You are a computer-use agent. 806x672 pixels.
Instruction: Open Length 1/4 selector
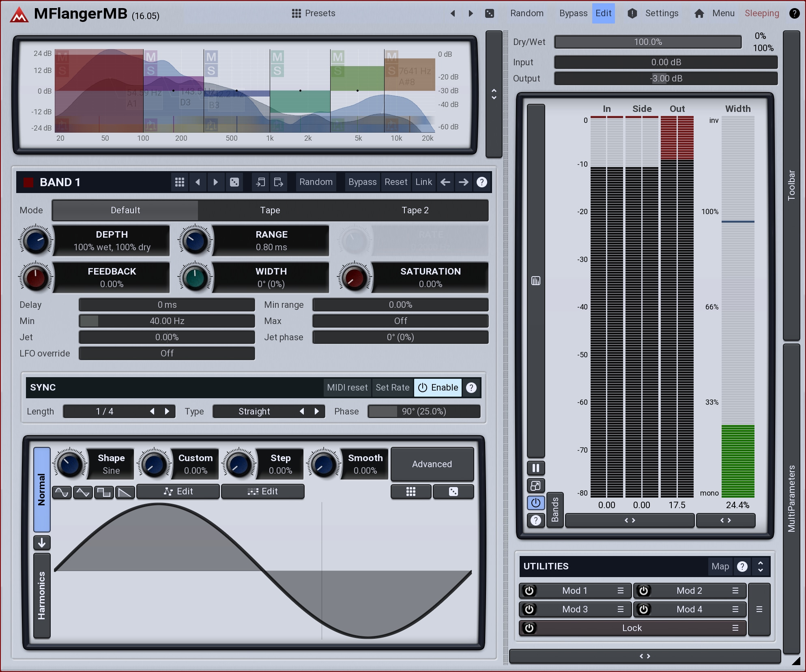click(119, 412)
